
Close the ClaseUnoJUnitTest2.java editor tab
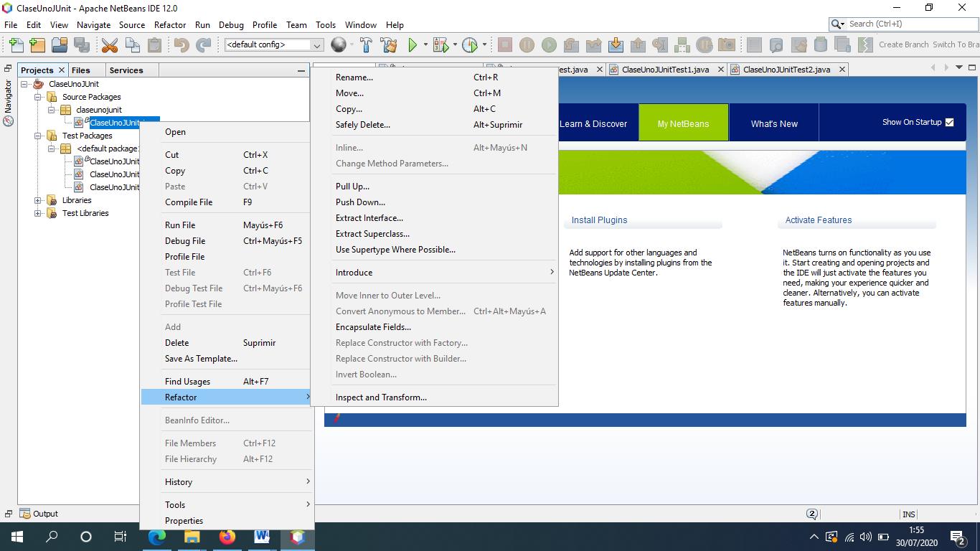tap(842, 70)
